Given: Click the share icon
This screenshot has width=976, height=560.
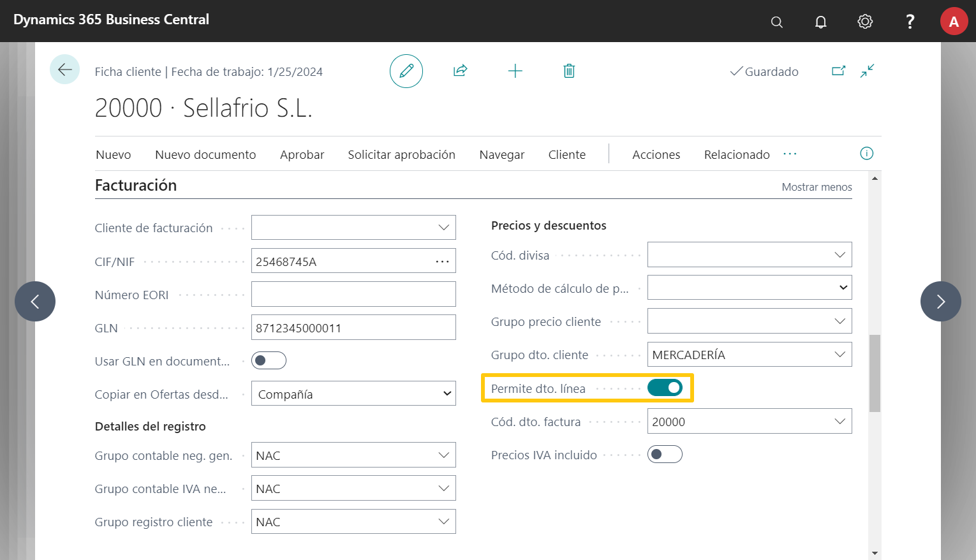Looking at the screenshot, I should point(461,71).
